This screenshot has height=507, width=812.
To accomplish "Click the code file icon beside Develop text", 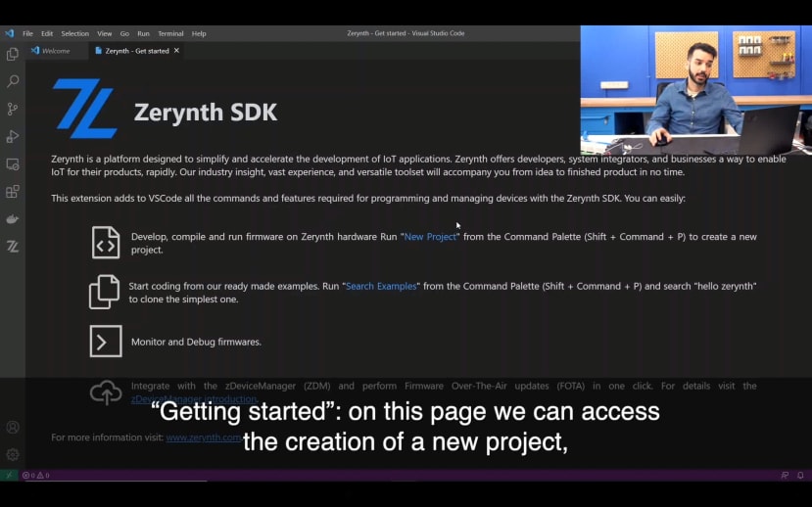I will (106, 242).
